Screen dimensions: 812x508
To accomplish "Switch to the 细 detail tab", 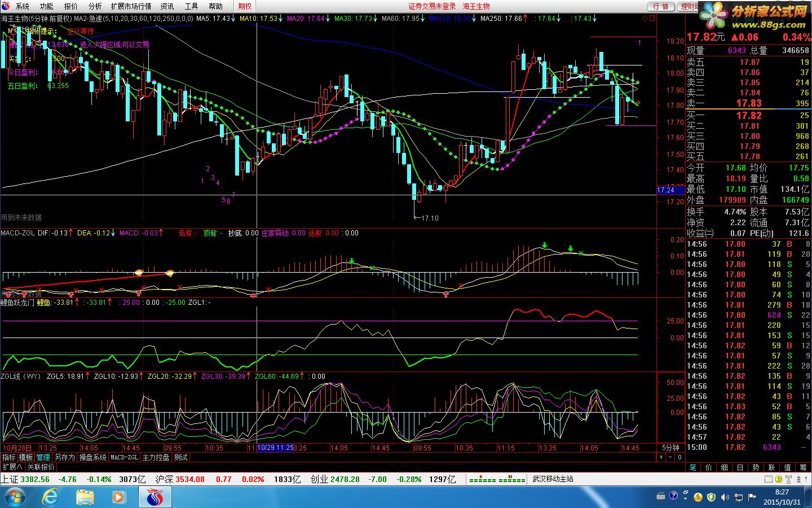I will pyautogui.click(x=724, y=467).
